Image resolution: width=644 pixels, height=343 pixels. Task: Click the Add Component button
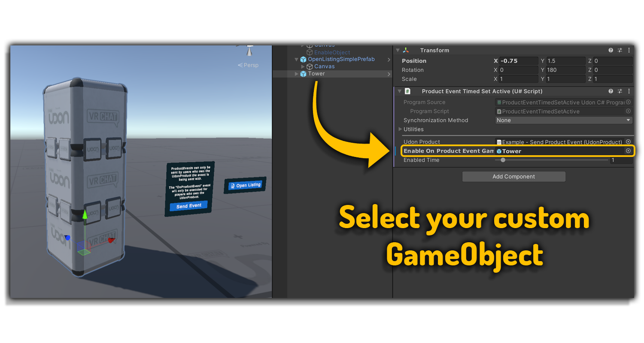click(x=514, y=177)
